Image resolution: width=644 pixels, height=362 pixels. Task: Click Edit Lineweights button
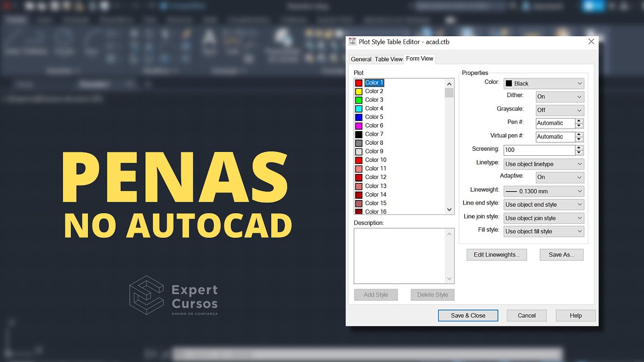(497, 255)
